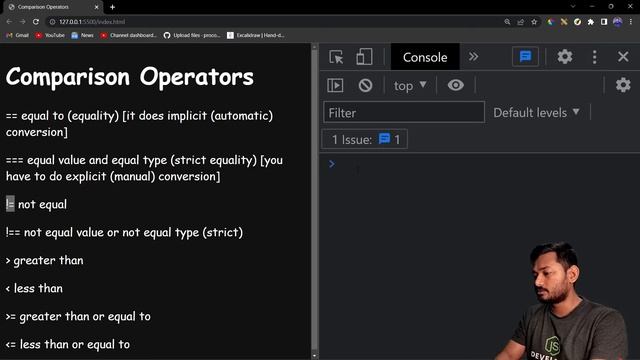
Task: Toggle the browser side panel
Action: 604,22
